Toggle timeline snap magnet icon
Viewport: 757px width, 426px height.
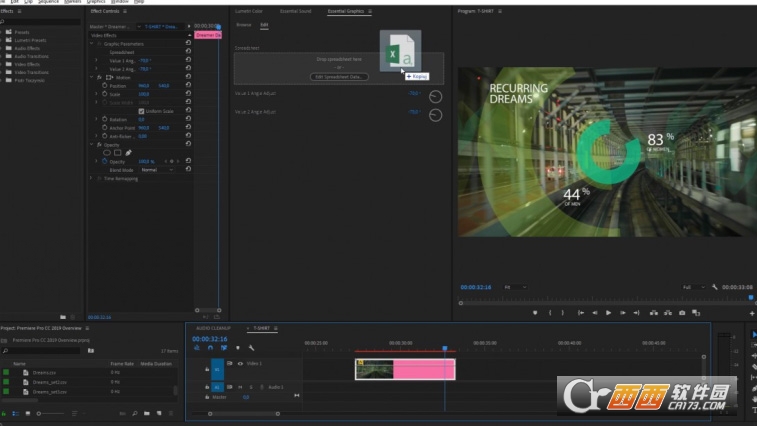210,348
